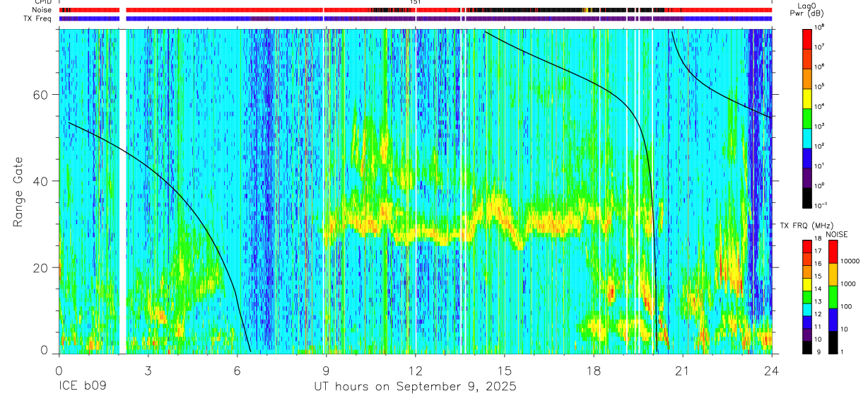Click the 'TX FRQ (MHz)' legend title
868x401 pixels.
pos(807,225)
